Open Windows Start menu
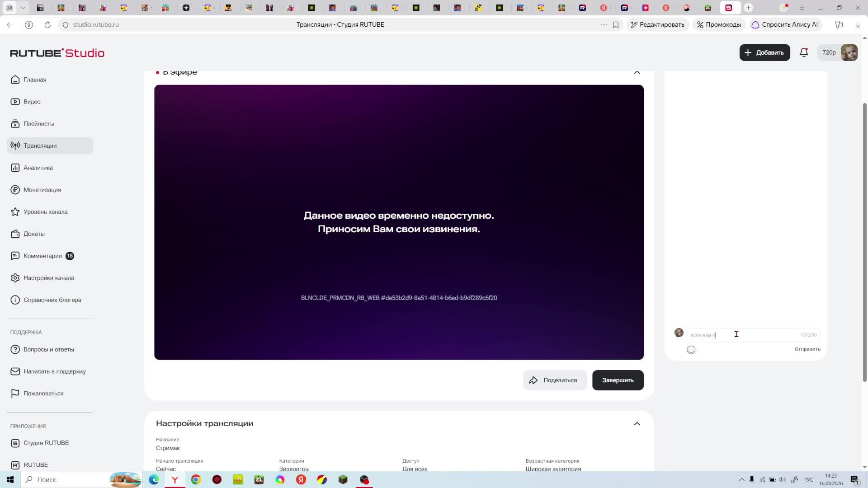Screen dimensions: 868x488 coord(10,479)
